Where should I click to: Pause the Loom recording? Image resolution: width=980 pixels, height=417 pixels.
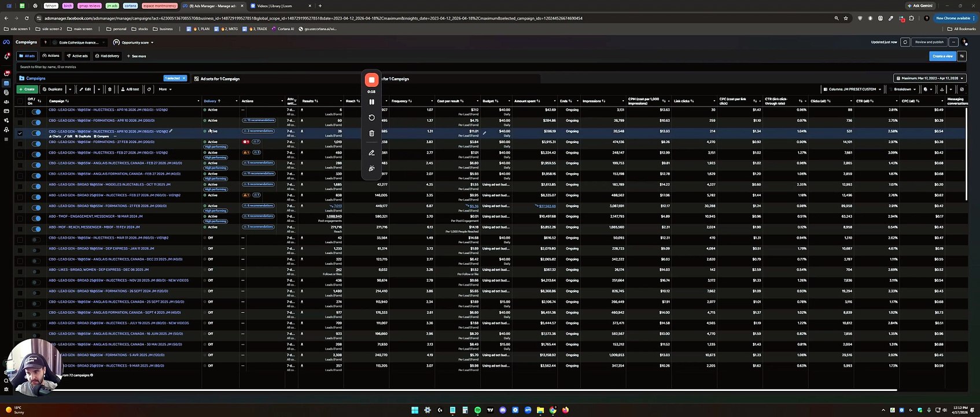371,102
